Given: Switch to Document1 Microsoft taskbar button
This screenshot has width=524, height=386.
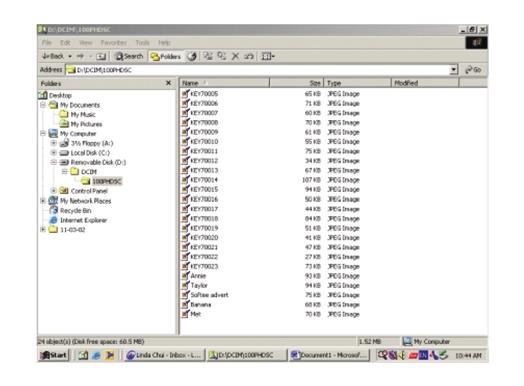Looking at the screenshot, I should coord(329,355).
